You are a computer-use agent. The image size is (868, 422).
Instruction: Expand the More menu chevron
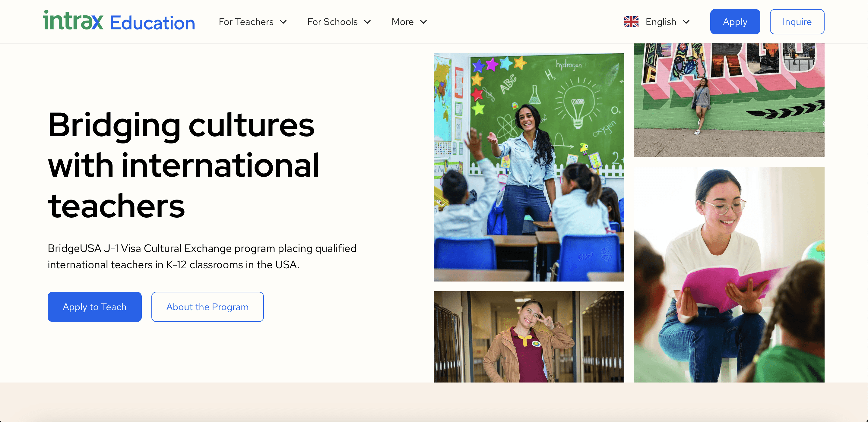point(423,22)
